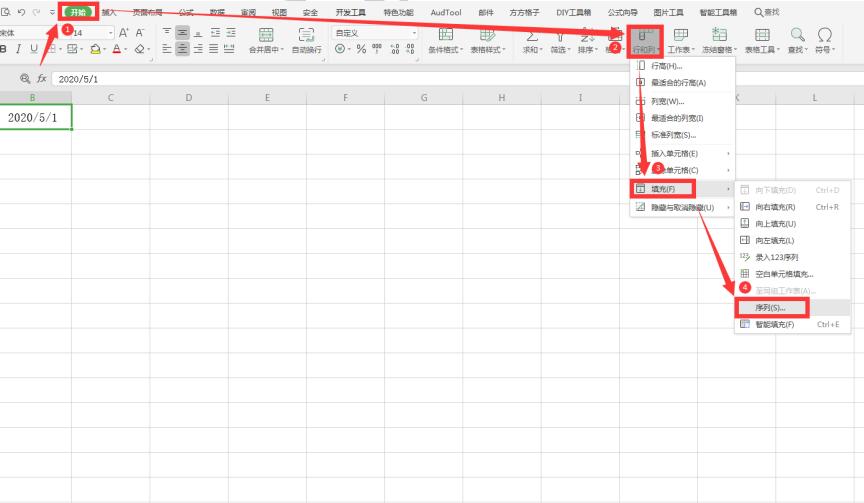Click the fx insert function icon
This screenshot has width=864, height=503.
point(42,79)
